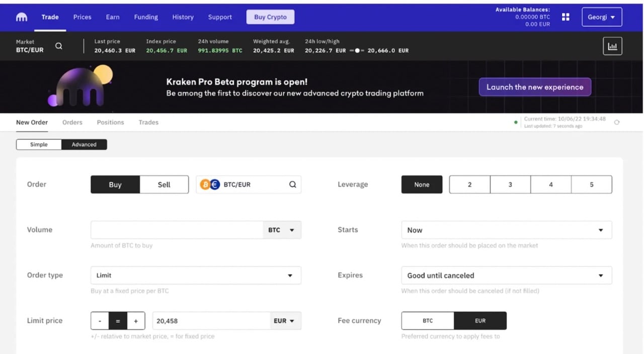Switch to the New Order tab

point(32,122)
